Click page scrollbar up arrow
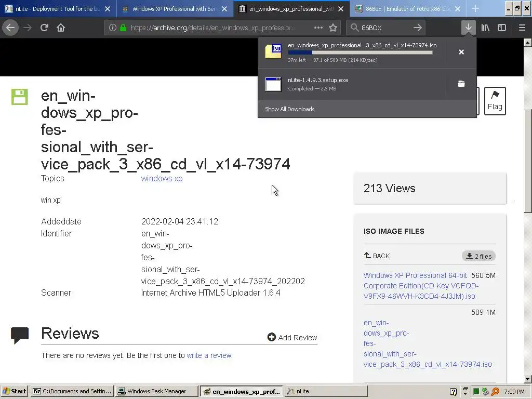The image size is (532, 399). click(527, 43)
